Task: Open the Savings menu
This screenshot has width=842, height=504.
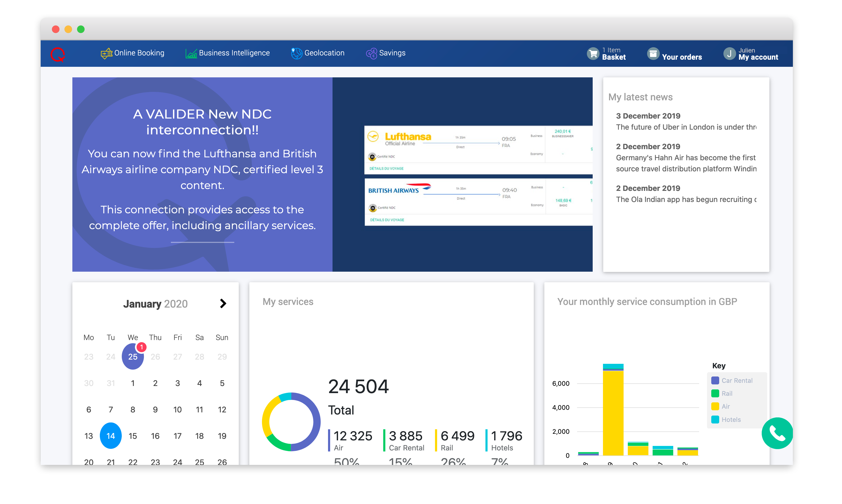Action: pos(386,53)
